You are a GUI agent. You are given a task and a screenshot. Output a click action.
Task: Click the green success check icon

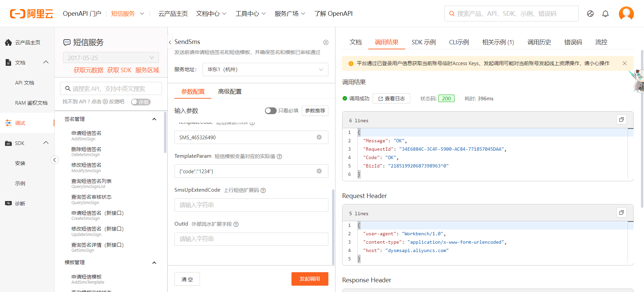click(x=345, y=98)
